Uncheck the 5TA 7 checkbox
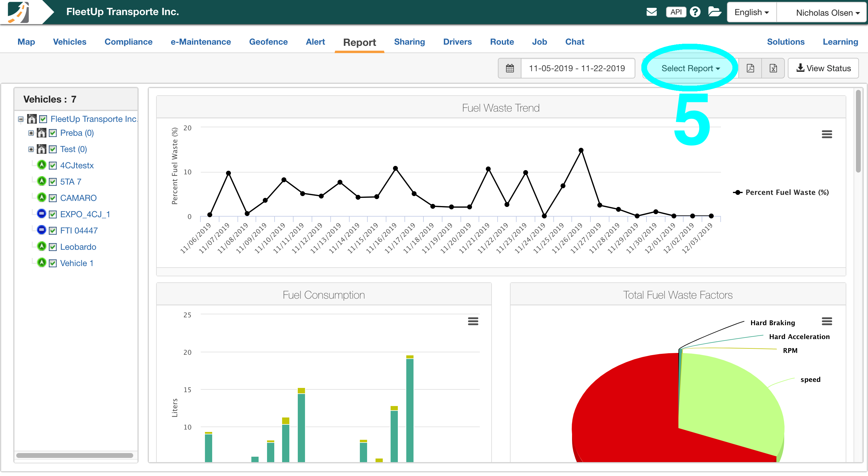 [52, 182]
